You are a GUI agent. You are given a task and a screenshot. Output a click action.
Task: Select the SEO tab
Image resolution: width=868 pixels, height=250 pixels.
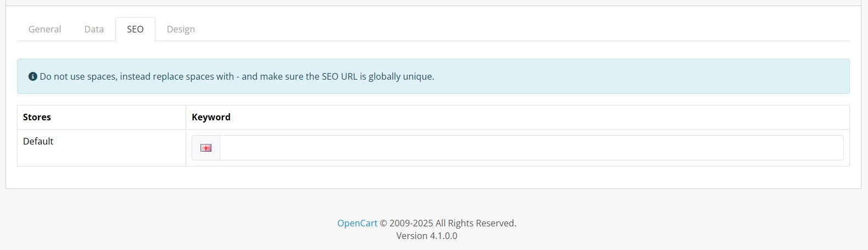point(135,29)
